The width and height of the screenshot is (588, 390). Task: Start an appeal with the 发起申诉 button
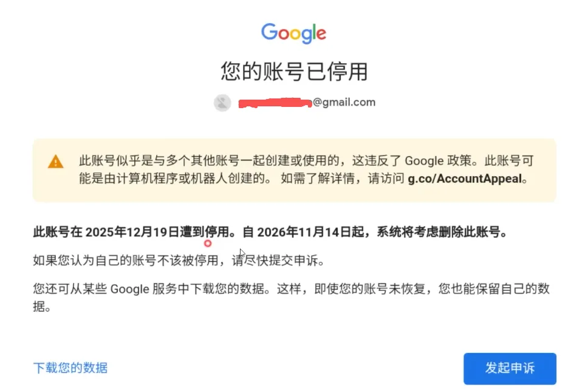(x=510, y=368)
